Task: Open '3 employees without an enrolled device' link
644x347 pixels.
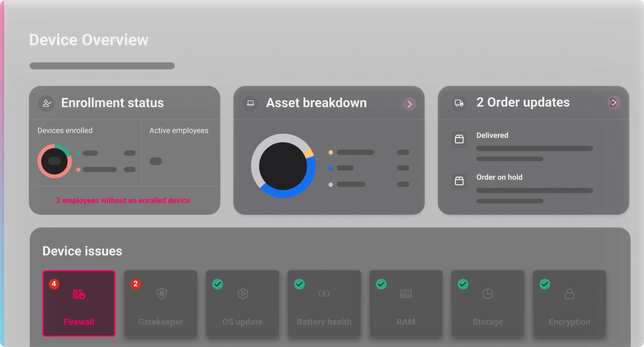Action: click(123, 200)
